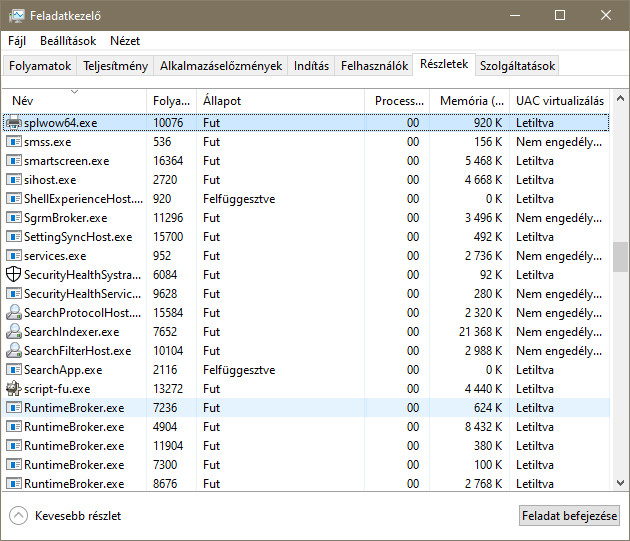This screenshot has width=630, height=541.
Task: Click the script-fu.exe GIMP icon
Action: pyautogui.click(x=14, y=388)
